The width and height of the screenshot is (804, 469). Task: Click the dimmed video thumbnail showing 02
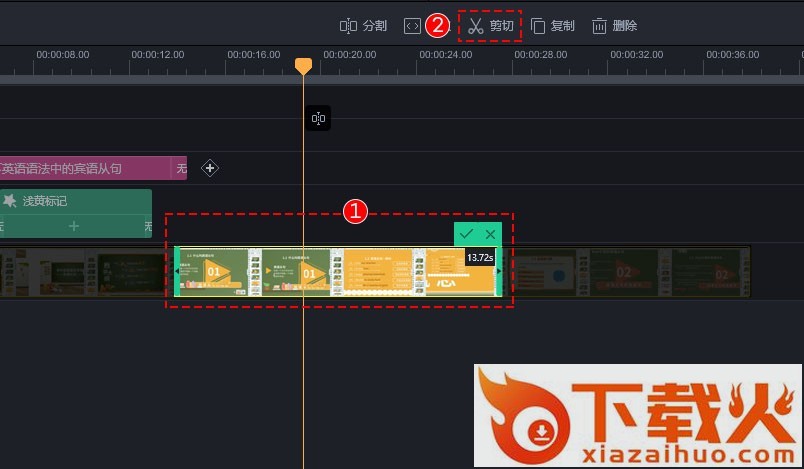pyautogui.click(x=623, y=272)
